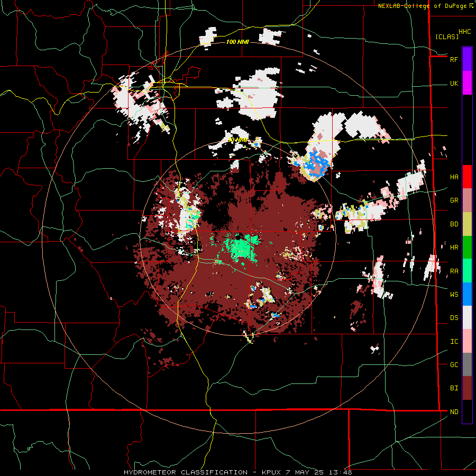Click the HA red legend swatch
476x476 pixels.
pyautogui.click(x=467, y=177)
